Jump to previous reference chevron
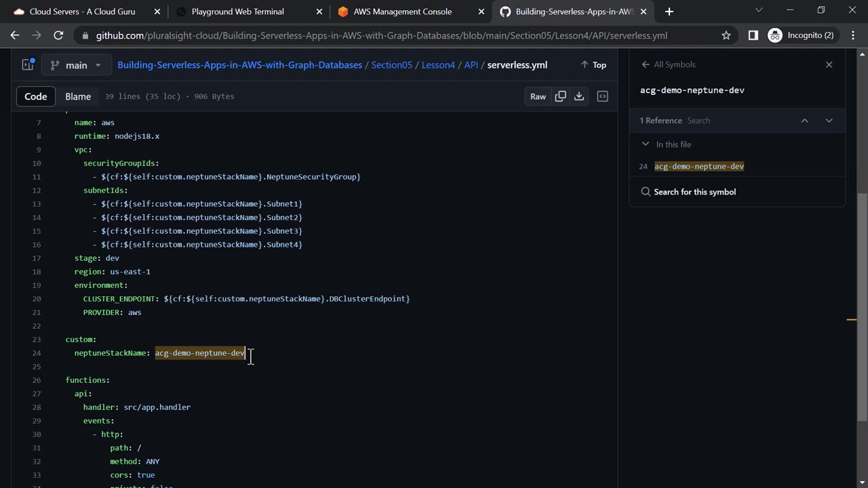868x488 pixels. [804, 121]
